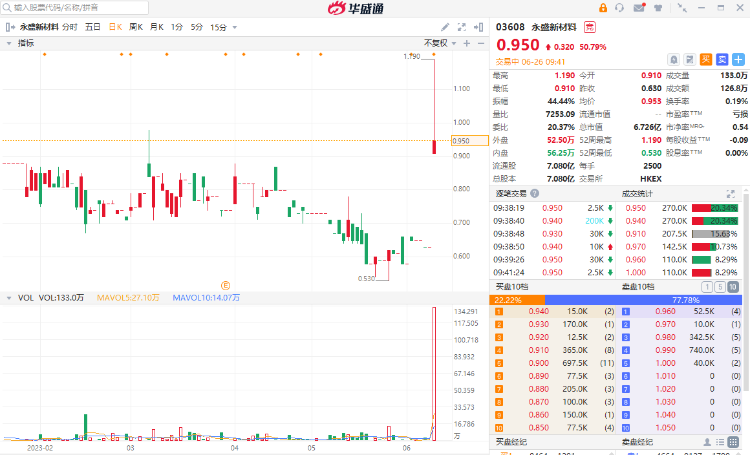Open the mail messages icon
The width and height of the screenshot is (750, 455).
coord(639,8)
